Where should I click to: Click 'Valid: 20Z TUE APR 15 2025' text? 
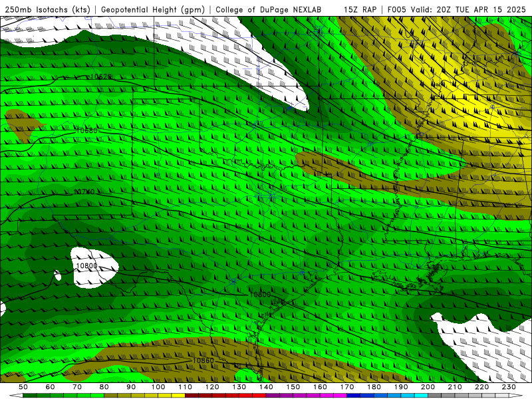point(468,10)
